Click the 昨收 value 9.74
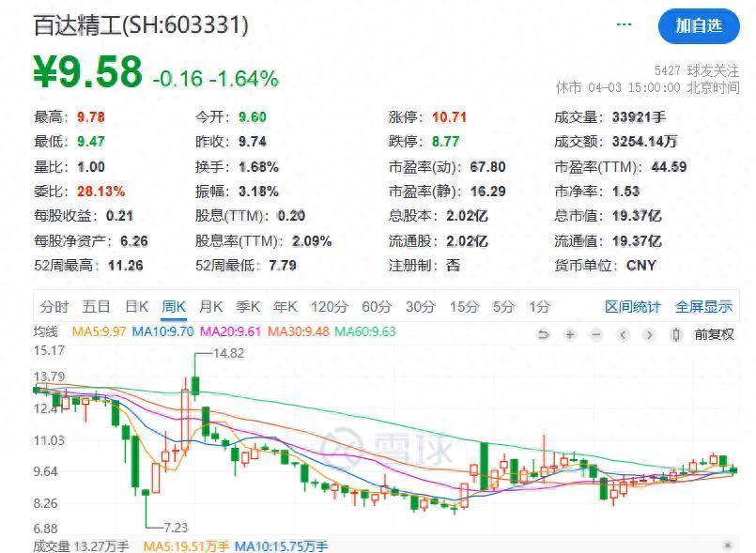Image resolution: width=756 pixels, height=553 pixels. [x=253, y=141]
